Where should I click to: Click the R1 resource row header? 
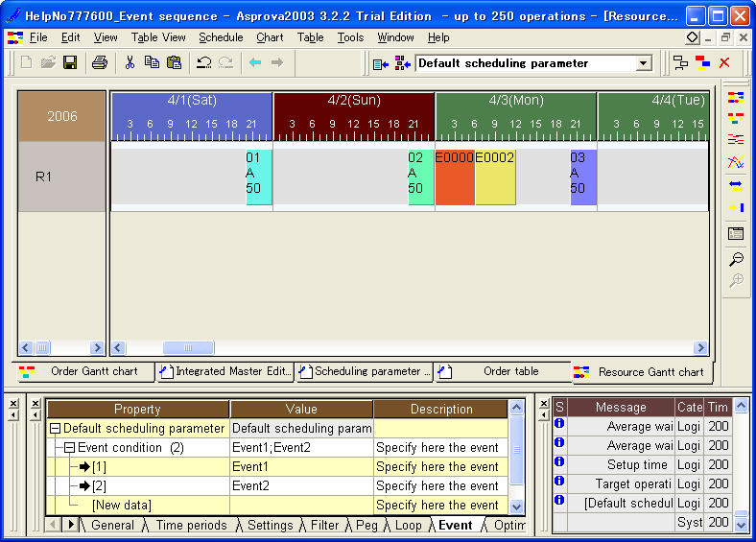click(61, 177)
